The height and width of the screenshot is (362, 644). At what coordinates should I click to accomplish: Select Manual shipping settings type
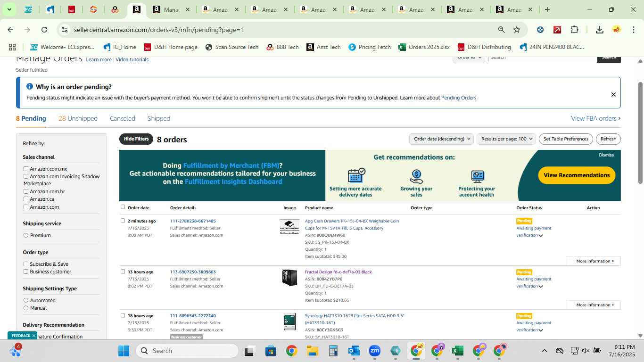[x=26, y=308]
